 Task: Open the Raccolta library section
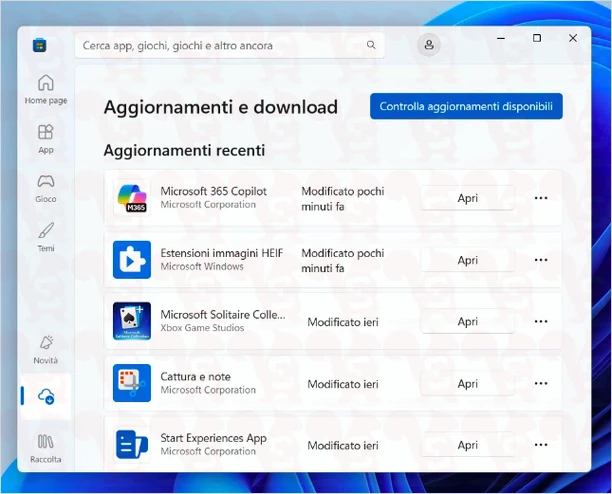[x=46, y=448]
